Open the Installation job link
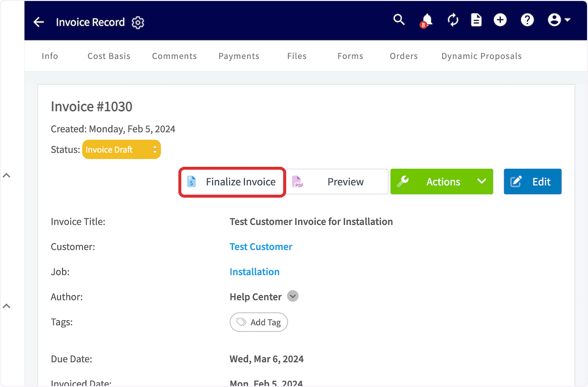The image size is (588, 387). pos(255,272)
